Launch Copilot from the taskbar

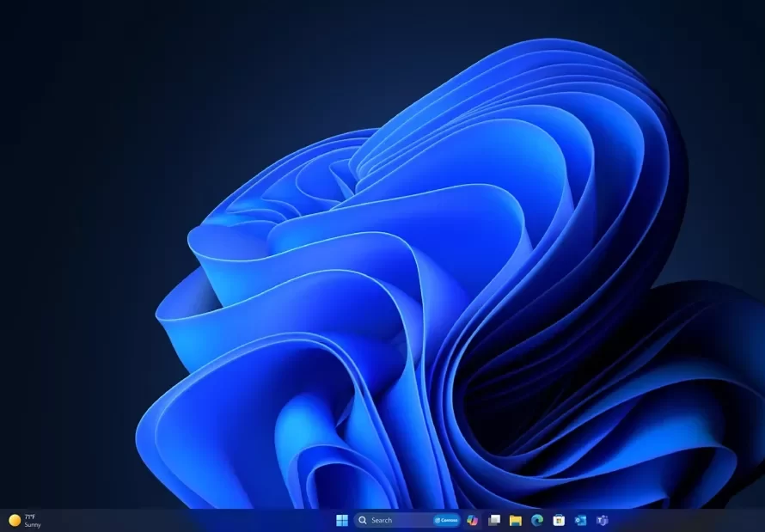[472, 520]
